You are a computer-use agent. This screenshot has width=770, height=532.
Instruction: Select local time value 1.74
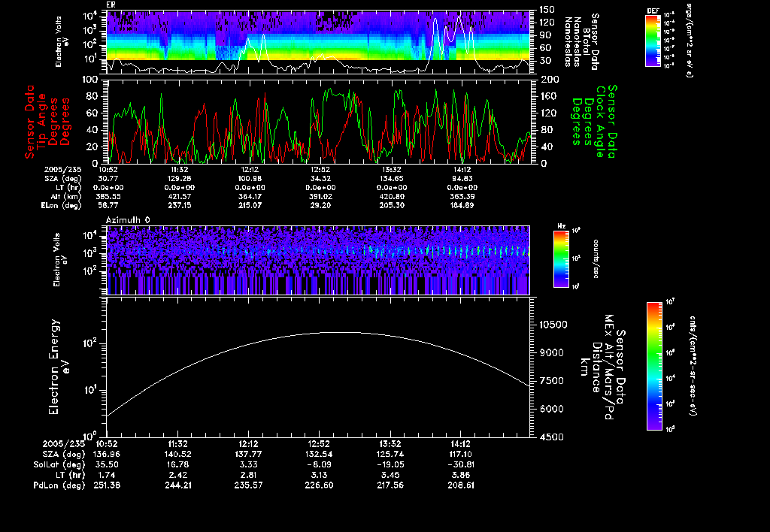coord(108,475)
